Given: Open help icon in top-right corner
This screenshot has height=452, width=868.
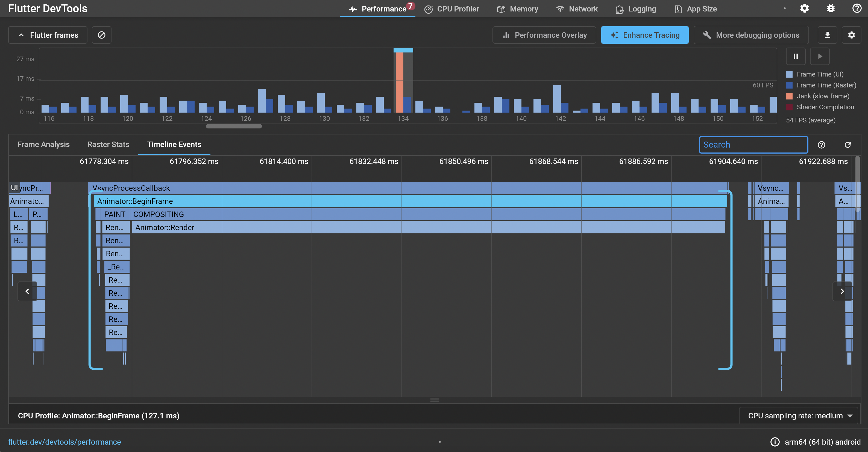Looking at the screenshot, I should point(857,8).
